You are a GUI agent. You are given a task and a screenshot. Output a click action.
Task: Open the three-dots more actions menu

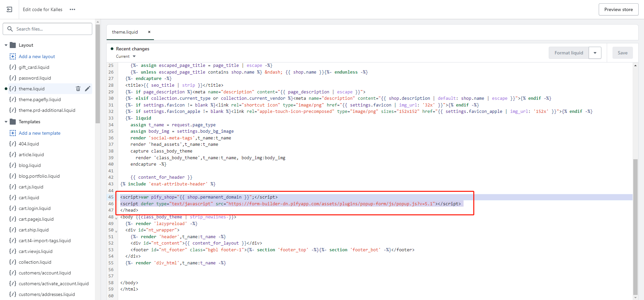pyautogui.click(x=72, y=9)
